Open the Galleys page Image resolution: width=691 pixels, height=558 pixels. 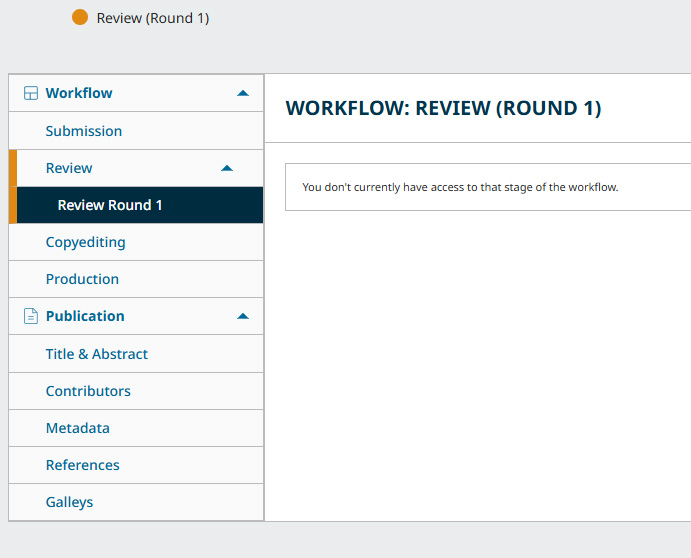(136, 502)
